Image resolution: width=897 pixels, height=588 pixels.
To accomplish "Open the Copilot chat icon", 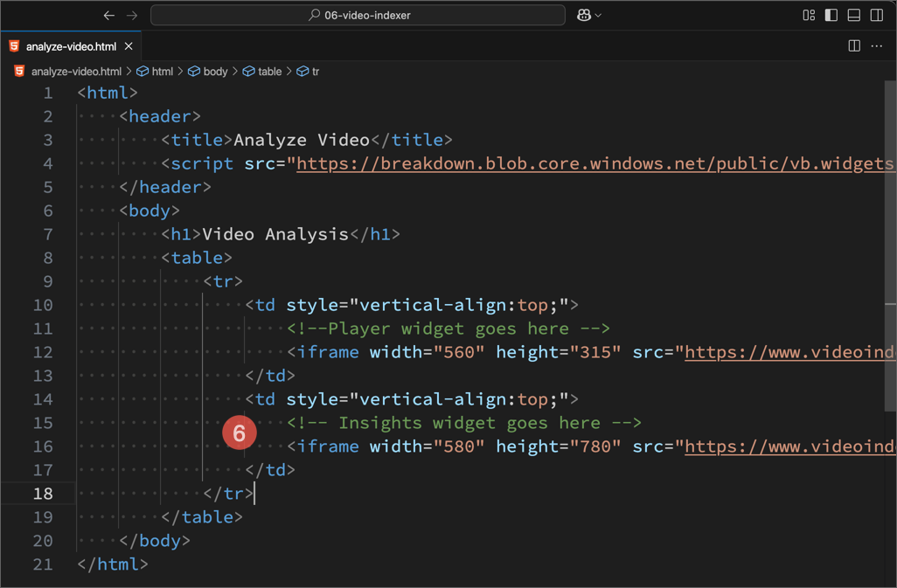I will click(x=584, y=16).
